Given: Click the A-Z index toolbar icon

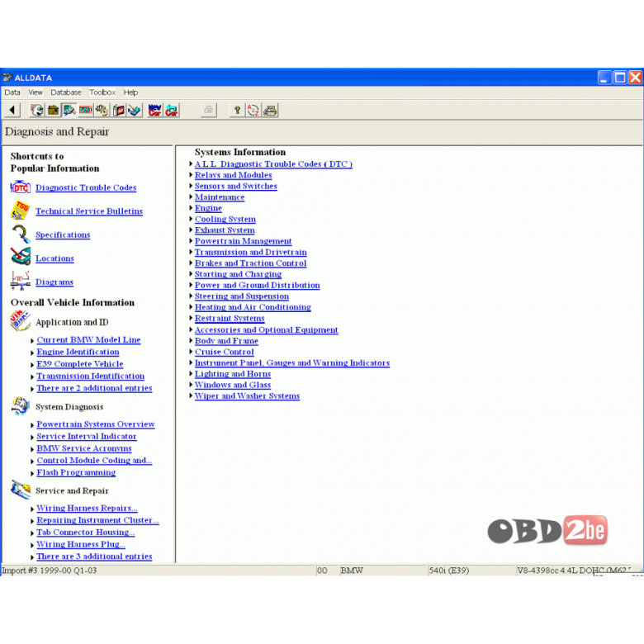Looking at the screenshot, I should tap(253, 110).
